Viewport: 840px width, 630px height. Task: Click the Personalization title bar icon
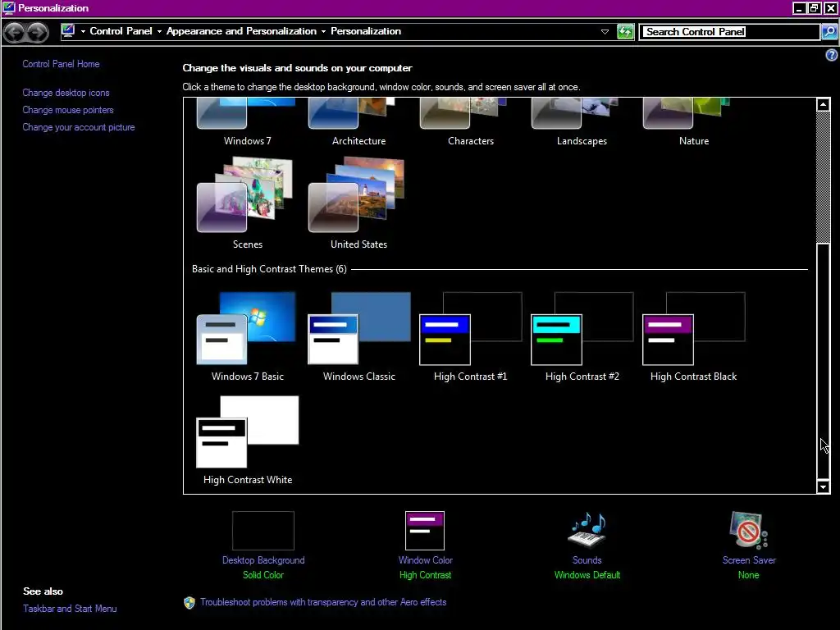(x=8, y=8)
